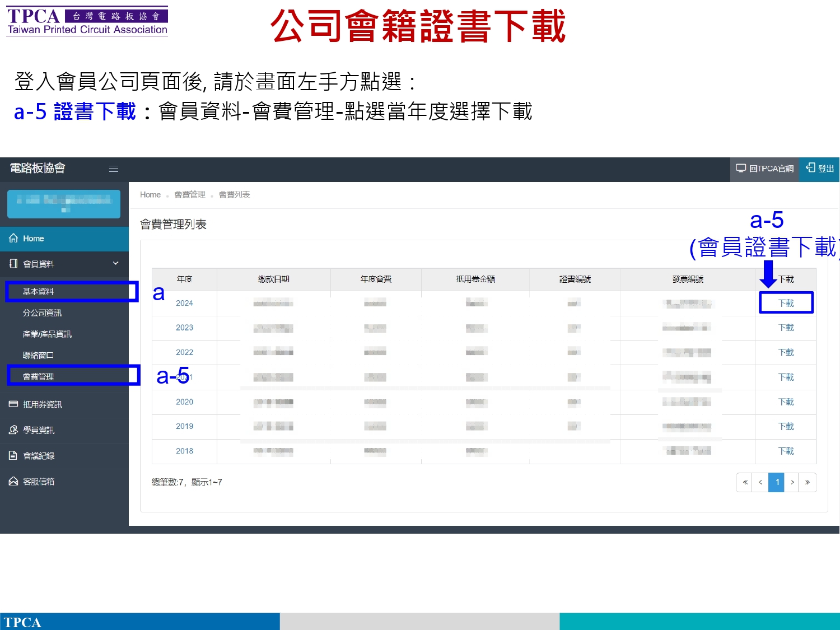Go to the last page of results

click(807, 482)
